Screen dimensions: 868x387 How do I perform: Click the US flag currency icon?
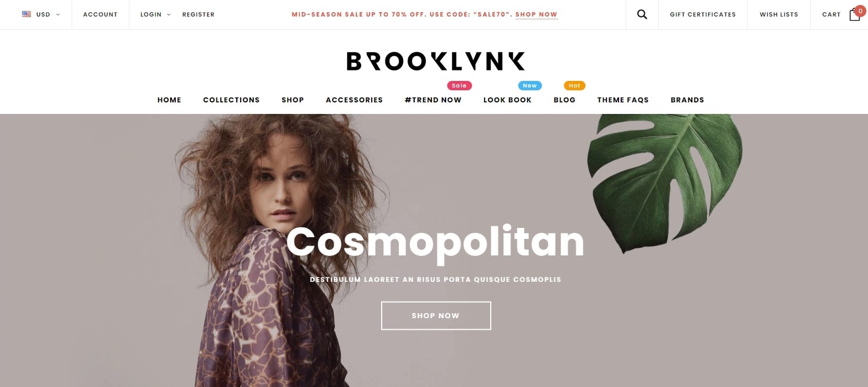tap(26, 14)
